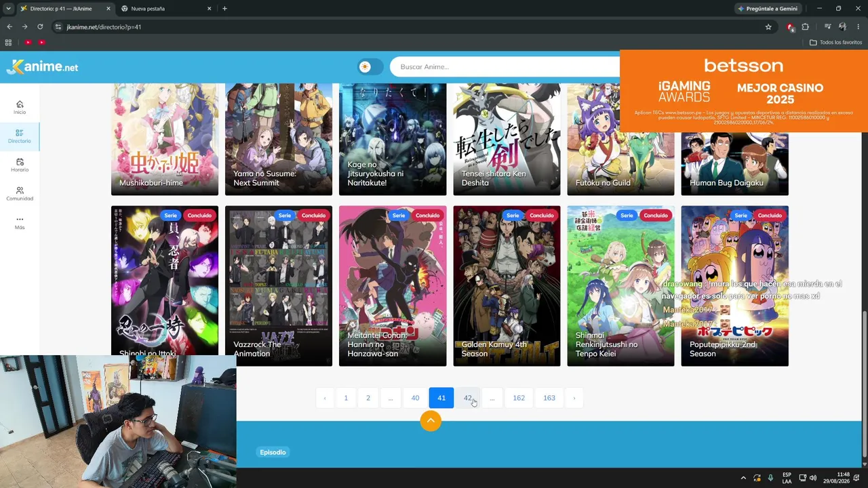The image size is (868, 488).
Task: Click the JkAnime.net logo
Action: point(42,66)
